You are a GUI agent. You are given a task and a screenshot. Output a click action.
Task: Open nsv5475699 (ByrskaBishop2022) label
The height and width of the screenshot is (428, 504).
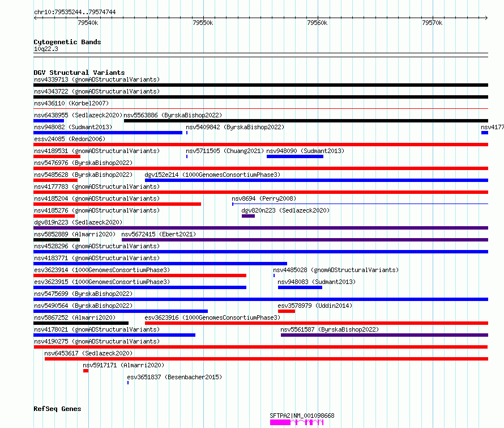click(83, 294)
